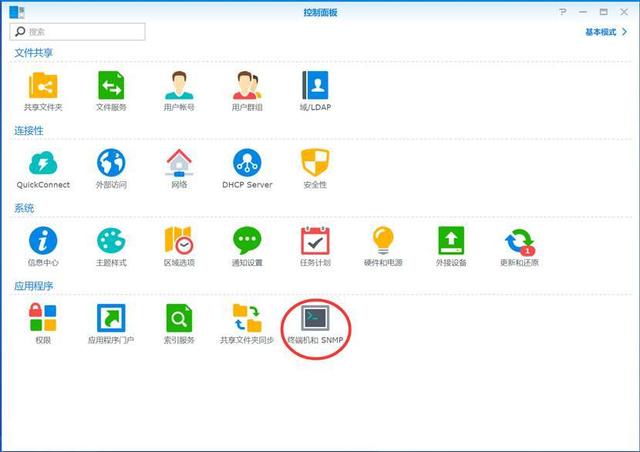The width and height of the screenshot is (640, 452).
Task: Open User account (用户帐号) icon
Action: (x=179, y=85)
